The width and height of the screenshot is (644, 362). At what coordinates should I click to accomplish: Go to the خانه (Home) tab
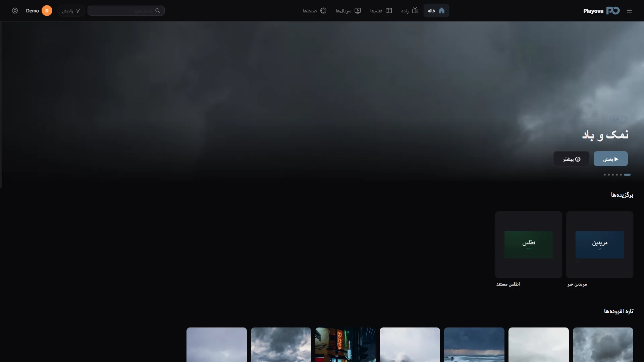click(436, 11)
